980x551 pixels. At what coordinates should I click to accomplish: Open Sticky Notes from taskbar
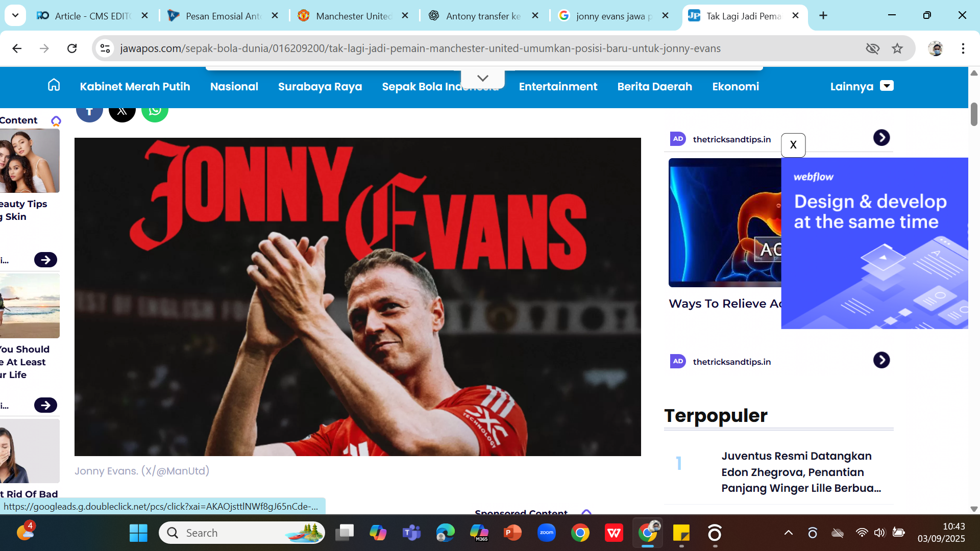681,533
